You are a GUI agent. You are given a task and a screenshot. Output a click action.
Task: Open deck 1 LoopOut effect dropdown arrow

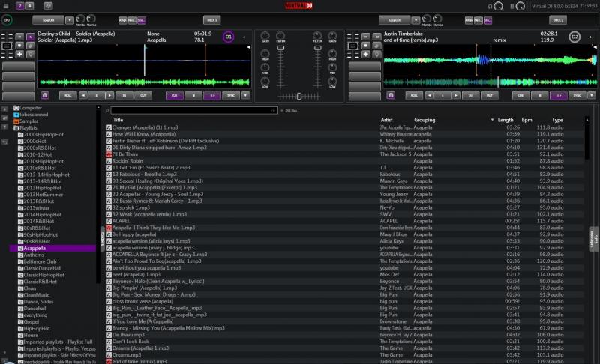[70, 20]
